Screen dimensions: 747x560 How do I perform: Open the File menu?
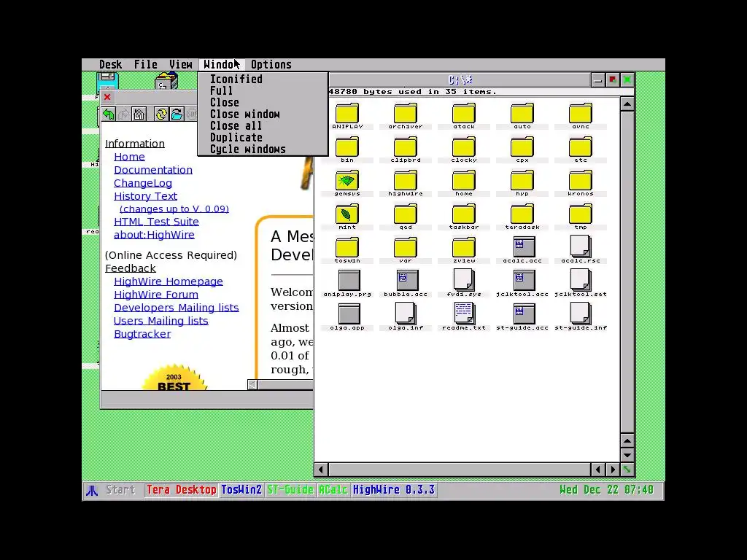click(x=146, y=65)
